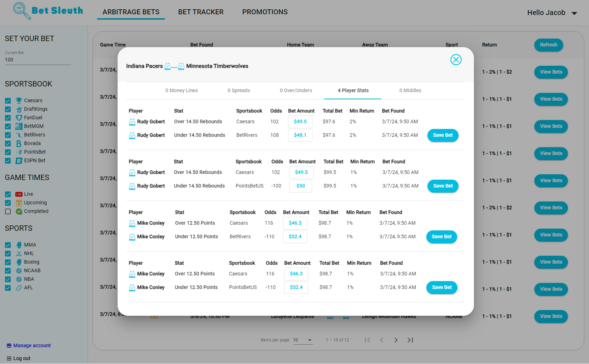The height and width of the screenshot is (364, 589).
Task: Click the Minnesota Timberwolves jersey icon
Action: point(181,66)
